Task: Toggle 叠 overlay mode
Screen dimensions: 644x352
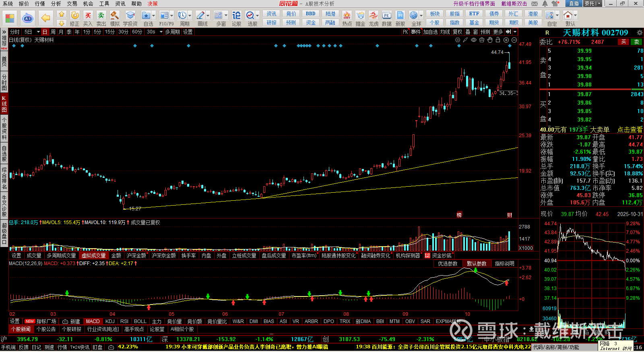Action: point(468,32)
